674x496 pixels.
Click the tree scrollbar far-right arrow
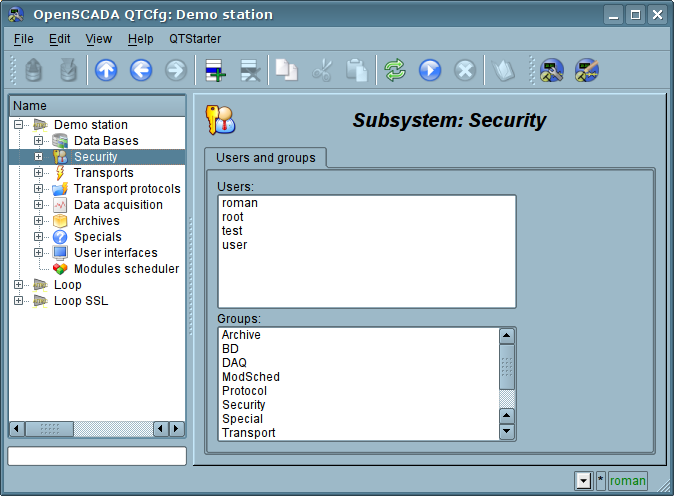coord(176,429)
